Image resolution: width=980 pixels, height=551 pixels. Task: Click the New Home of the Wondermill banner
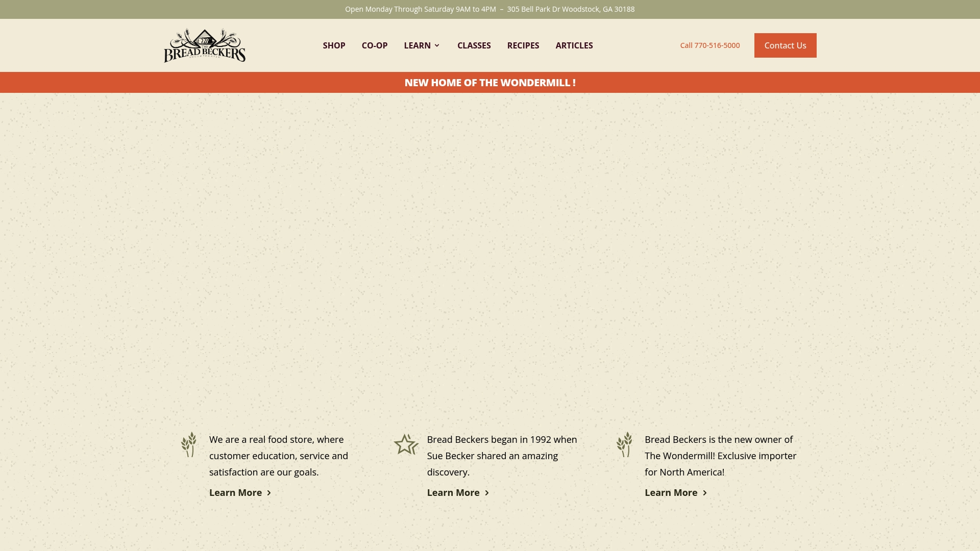tap(490, 83)
